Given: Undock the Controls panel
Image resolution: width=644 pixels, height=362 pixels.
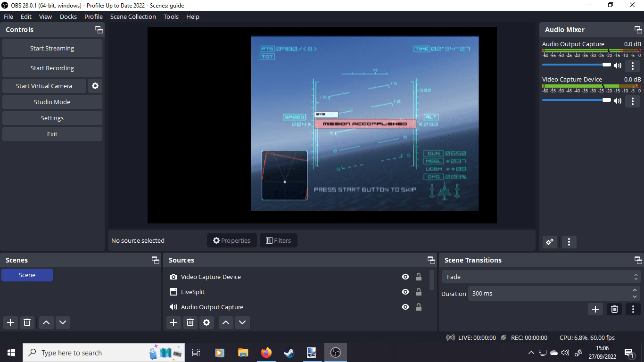Looking at the screenshot, I should (x=99, y=30).
